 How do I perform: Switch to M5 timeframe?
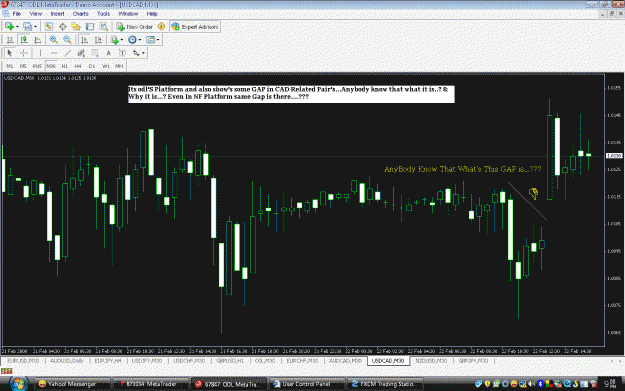[23, 66]
